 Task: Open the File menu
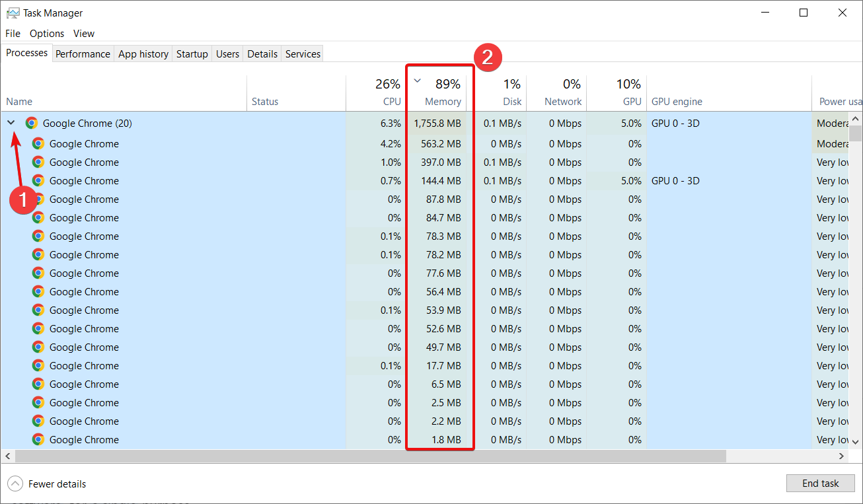click(13, 34)
